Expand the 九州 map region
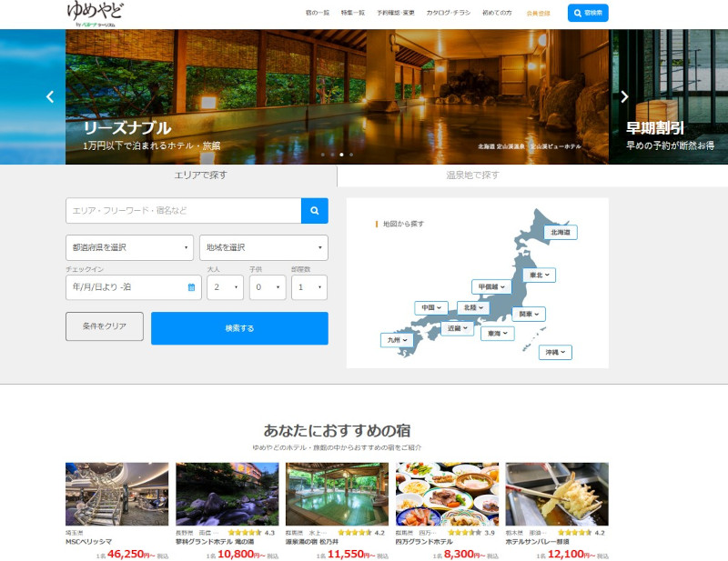 pyautogui.click(x=397, y=340)
